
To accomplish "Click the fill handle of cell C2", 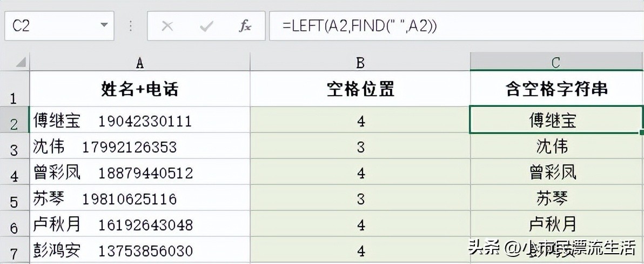I will tap(641, 132).
